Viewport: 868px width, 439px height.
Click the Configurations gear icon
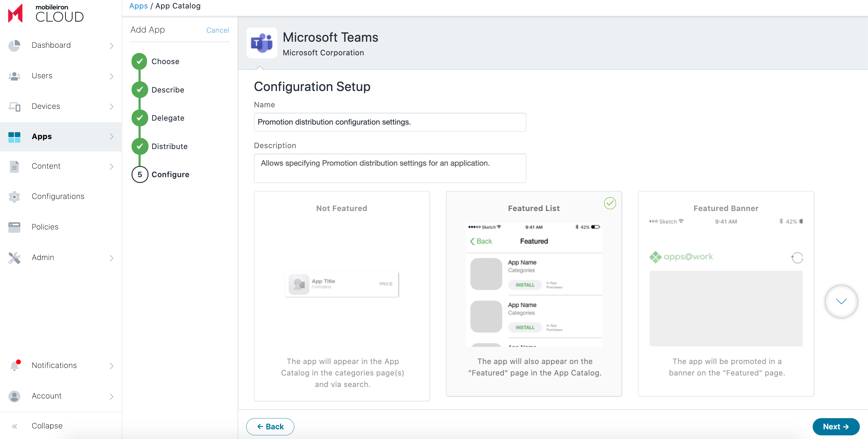[14, 197]
